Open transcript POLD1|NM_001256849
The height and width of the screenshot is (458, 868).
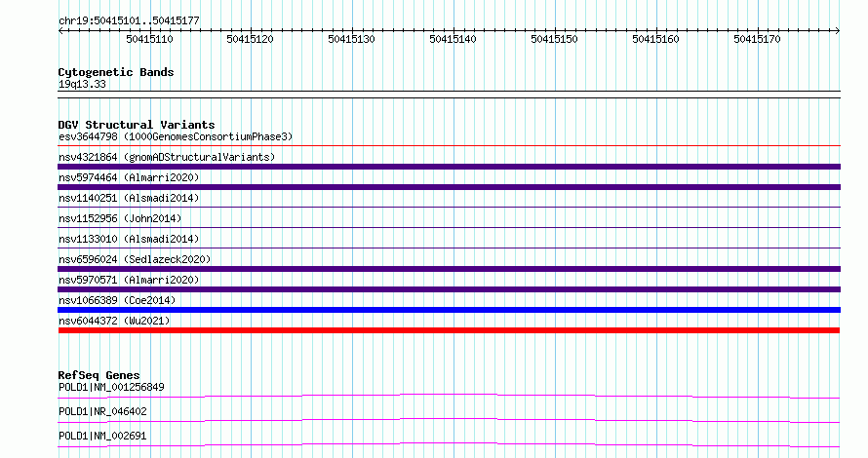[111, 387]
